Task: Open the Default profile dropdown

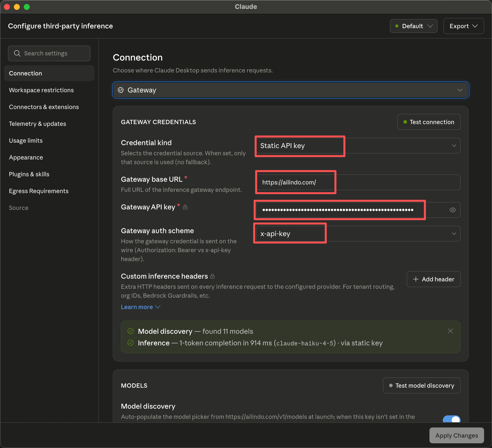Action: pos(414,26)
